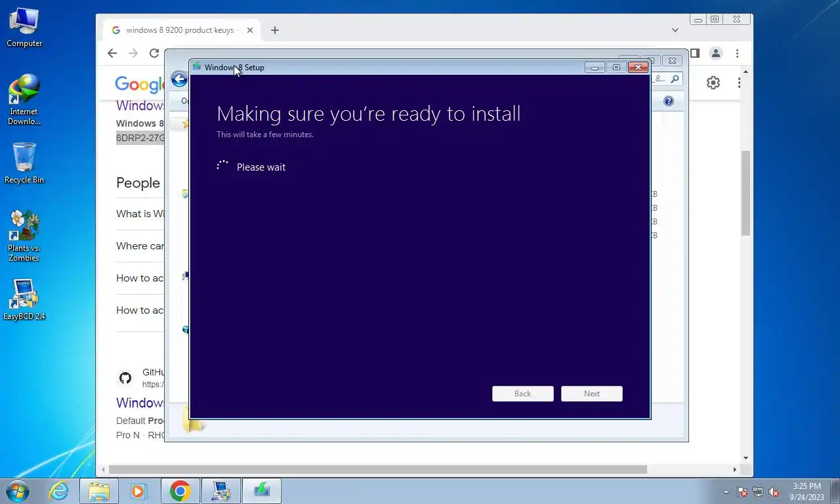This screenshot has width=840, height=504.
Task: Click the Windows 8 Setup title bar icon
Action: [x=197, y=66]
